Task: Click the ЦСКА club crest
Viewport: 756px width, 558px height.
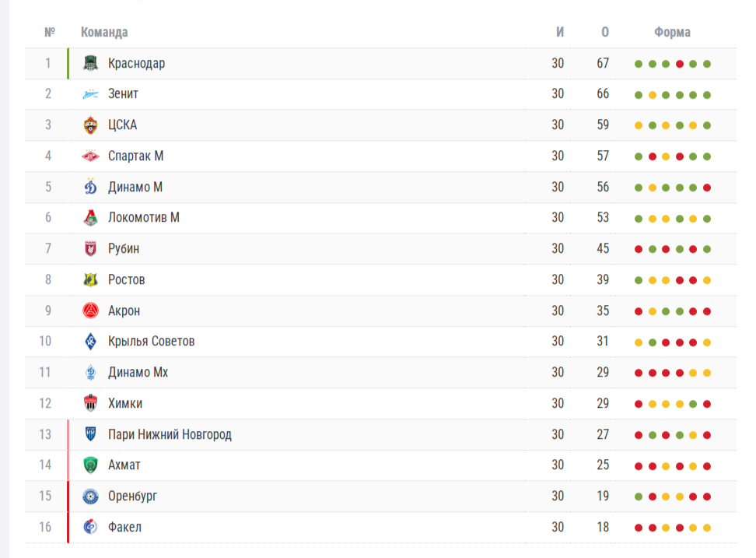Action: (91, 125)
